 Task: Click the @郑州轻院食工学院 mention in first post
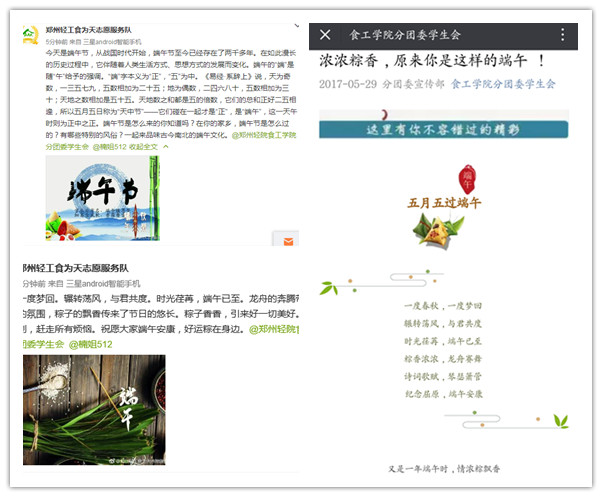coord(265,134)
